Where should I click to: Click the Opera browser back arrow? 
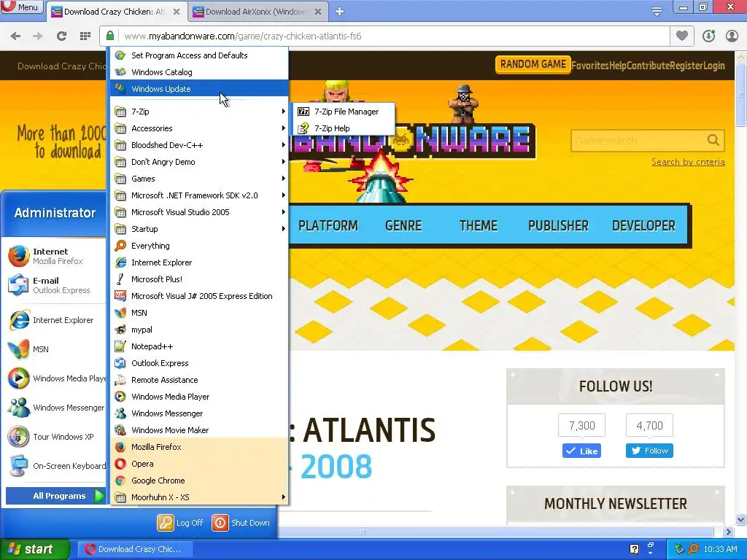15,36
